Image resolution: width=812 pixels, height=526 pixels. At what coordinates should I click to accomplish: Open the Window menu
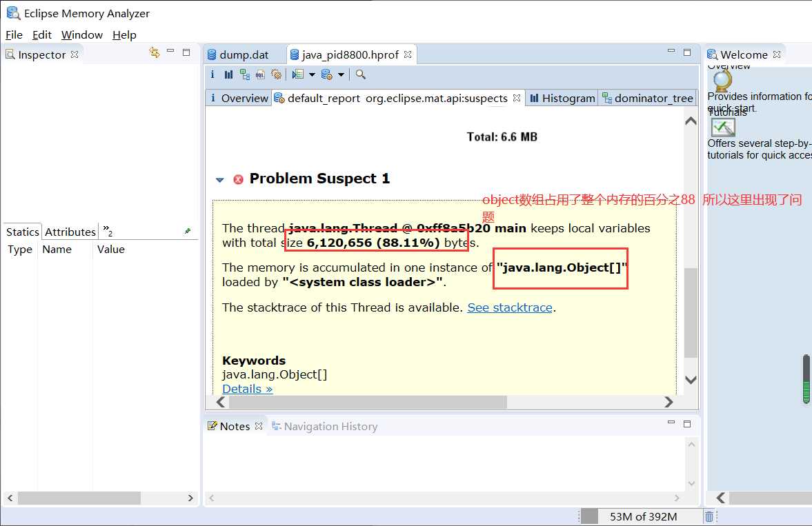pyautogui.click(x=82, y=34)
